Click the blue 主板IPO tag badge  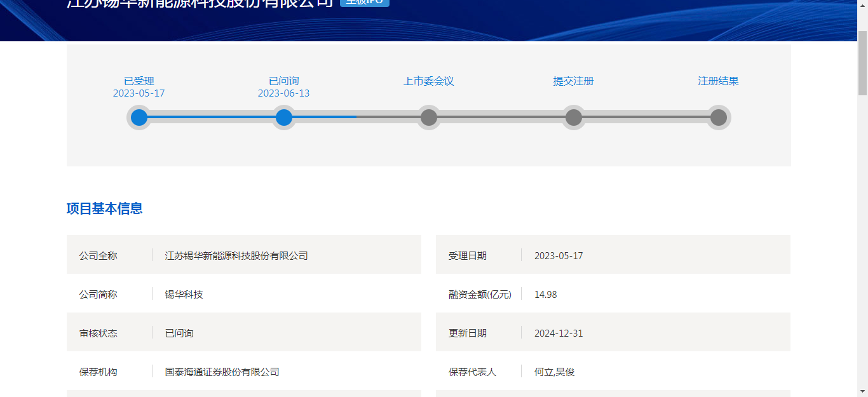click(365, 3)
